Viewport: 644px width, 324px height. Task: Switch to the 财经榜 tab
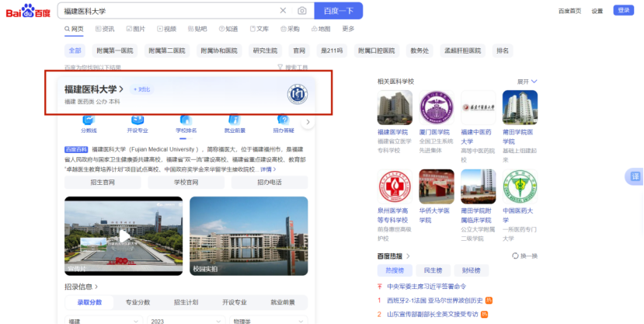coord(471,270)
